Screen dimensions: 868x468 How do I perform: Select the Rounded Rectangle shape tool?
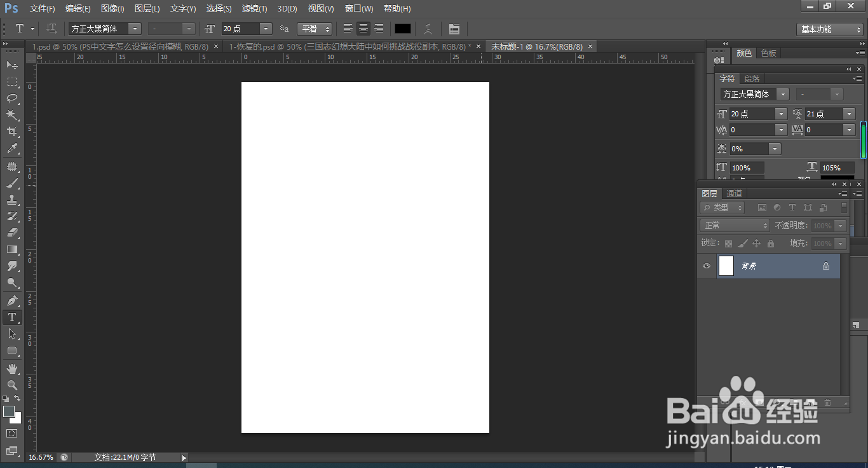pos(12,350)
